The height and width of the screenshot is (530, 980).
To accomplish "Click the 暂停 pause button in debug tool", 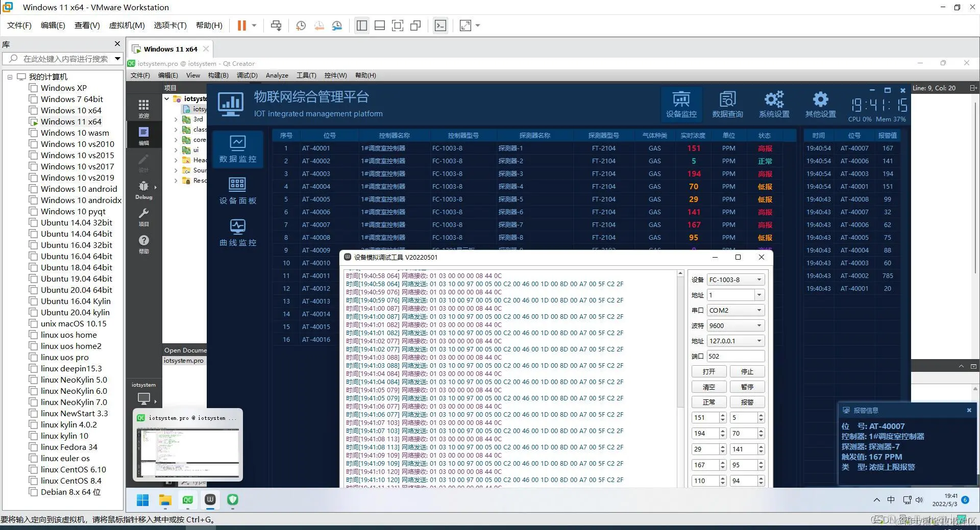I will pyautogui.click(x=747, y=386).
